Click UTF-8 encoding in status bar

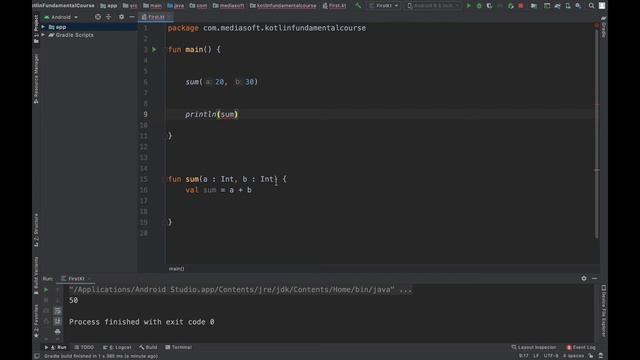pos(551,356)
